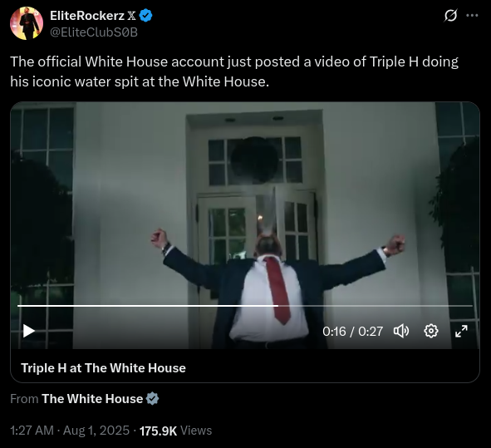Open EliteRockerz display name profile

(x=87, y=16)
